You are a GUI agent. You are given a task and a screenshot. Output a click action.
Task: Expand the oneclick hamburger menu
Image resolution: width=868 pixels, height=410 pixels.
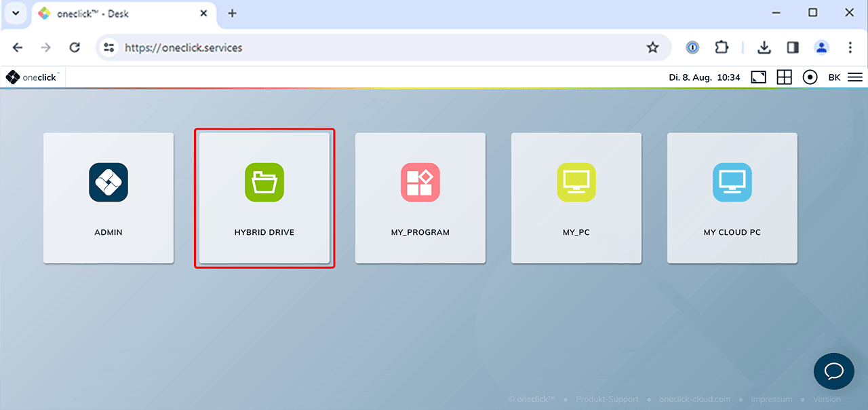point(855,77)
